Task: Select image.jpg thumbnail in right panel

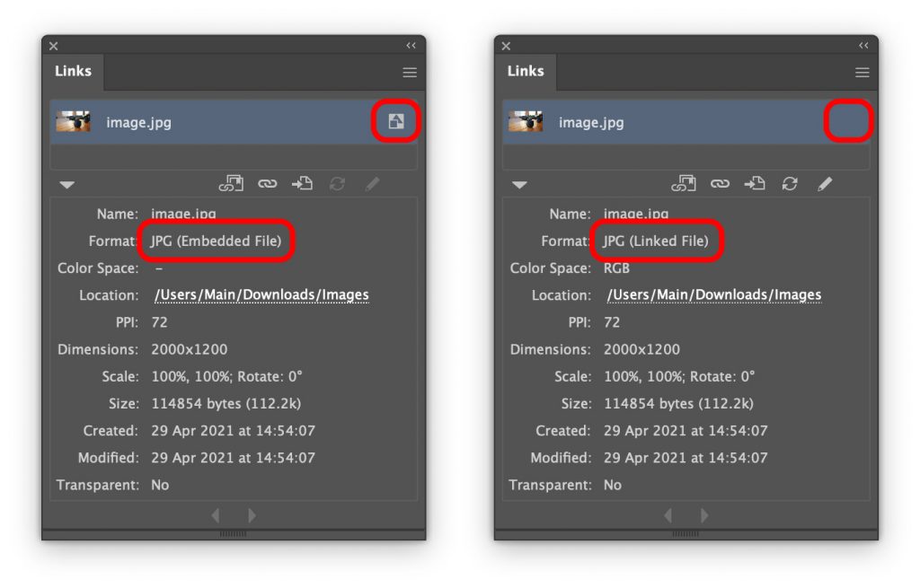Action: [526, 122]
